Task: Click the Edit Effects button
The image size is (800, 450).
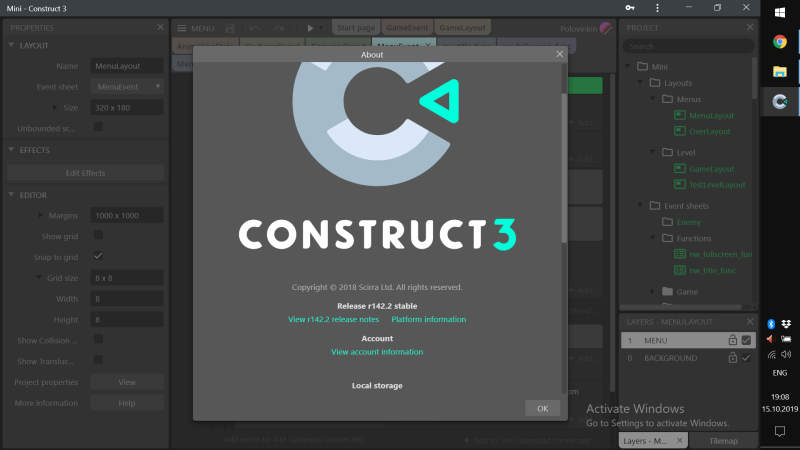Action: 85,173
